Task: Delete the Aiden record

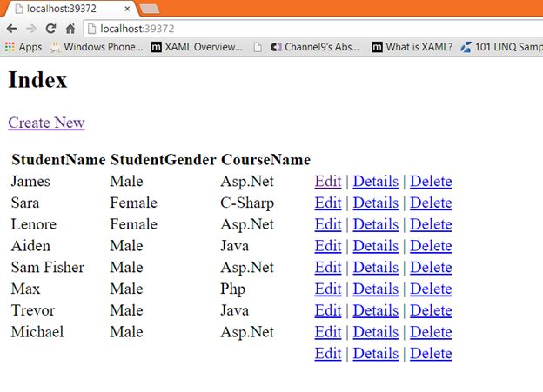Action: pyautogui.click(x=431, y=246)
